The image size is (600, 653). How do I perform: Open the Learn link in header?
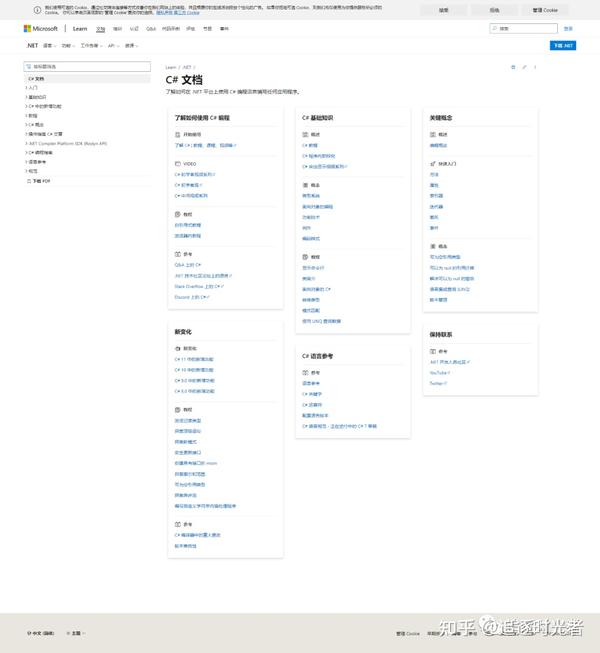coord(80,29)
